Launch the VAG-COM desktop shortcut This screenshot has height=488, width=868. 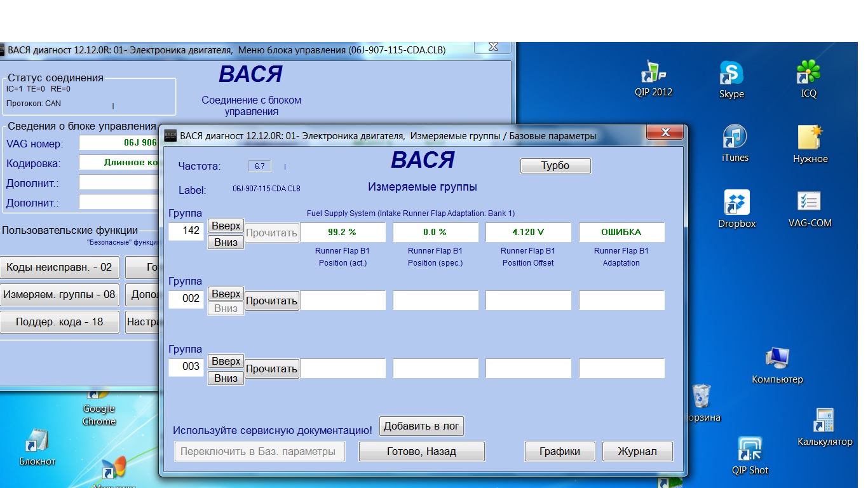810,202
